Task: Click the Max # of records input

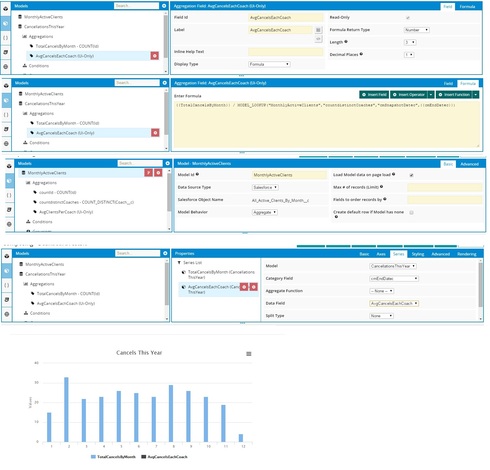Action: click(444, 187)
